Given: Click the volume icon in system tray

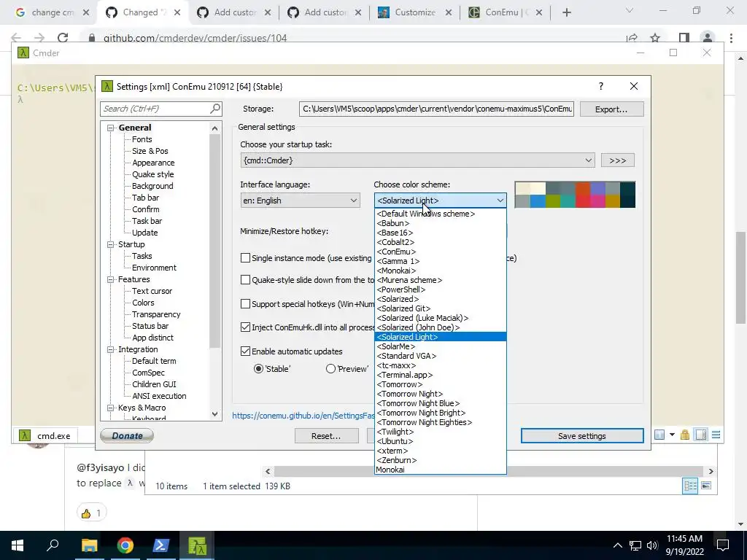Looking at the screenshot, I should pos(653,545).
